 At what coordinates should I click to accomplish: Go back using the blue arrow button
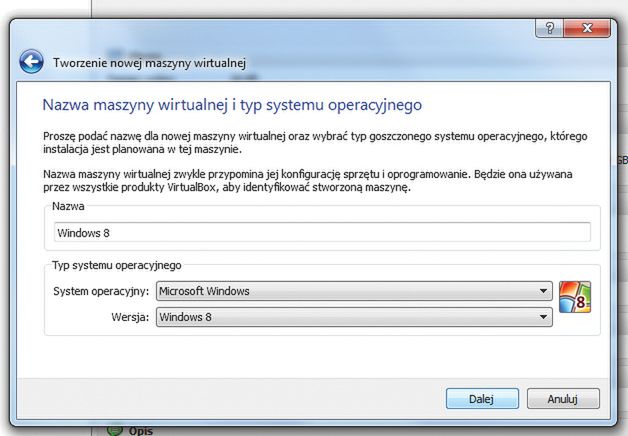[x=31, y=62]
